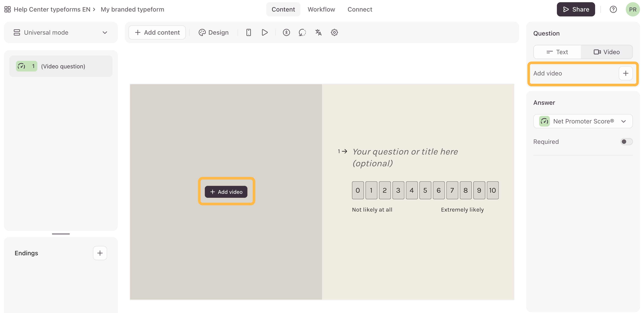Image resolution: width=644 pixels, height=313 pixels.
Task: Click the Share button
Action: click(576, 10)
